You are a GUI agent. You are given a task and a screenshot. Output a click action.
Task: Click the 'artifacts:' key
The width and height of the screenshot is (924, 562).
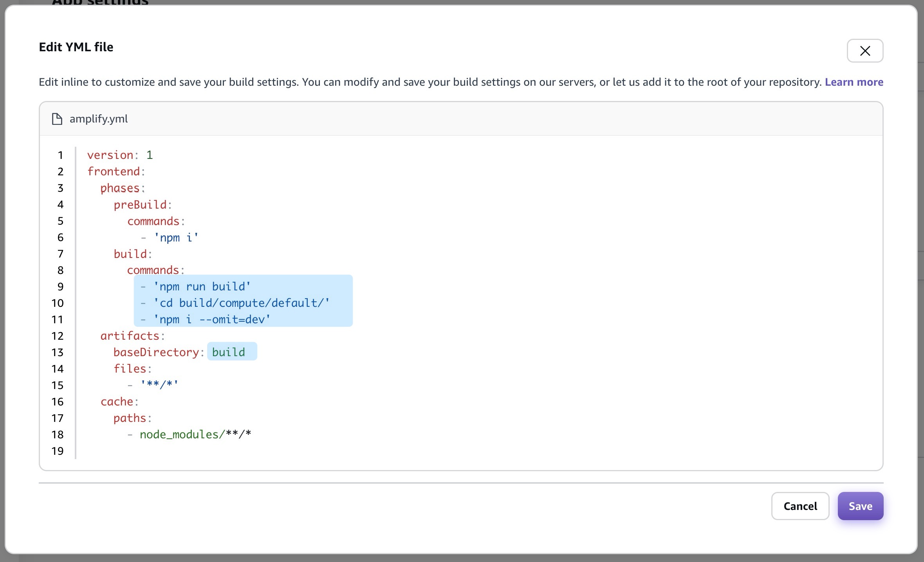coord(133,336)
